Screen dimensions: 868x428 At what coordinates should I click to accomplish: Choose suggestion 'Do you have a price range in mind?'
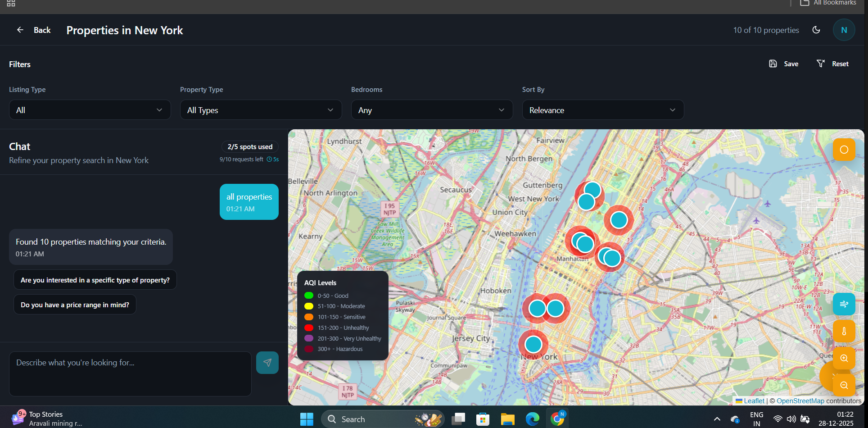pyautogui.click(x=75, y=305)
